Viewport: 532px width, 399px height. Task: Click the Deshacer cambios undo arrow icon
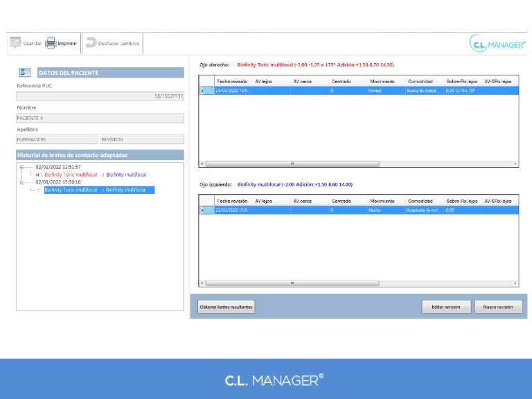[x=91, y=43]
